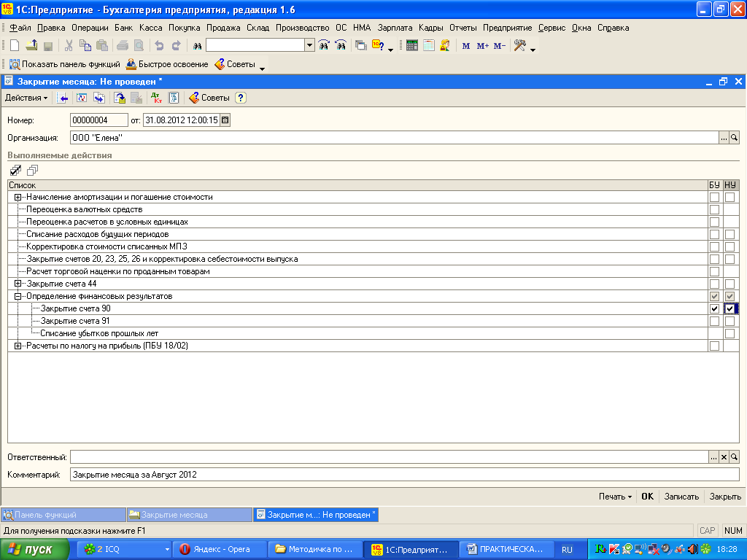
Task: Click the Calendar icon in main toolbar
Action: pos(429,46)
